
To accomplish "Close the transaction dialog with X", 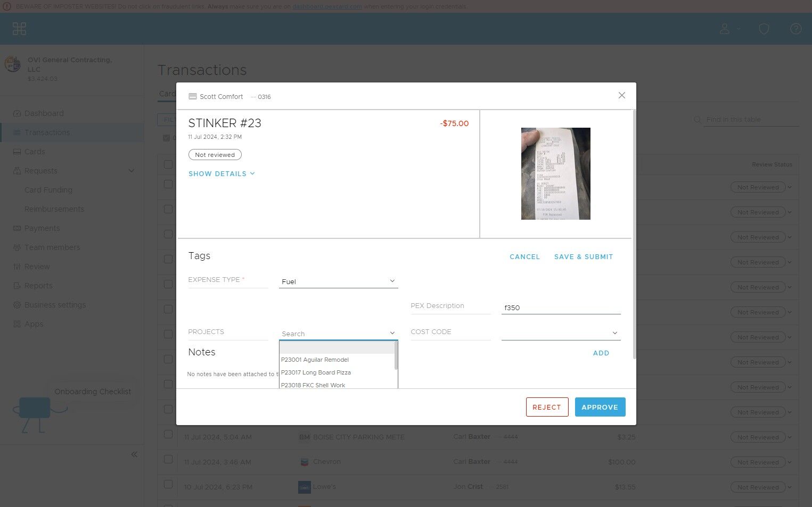I will [621, 95].
